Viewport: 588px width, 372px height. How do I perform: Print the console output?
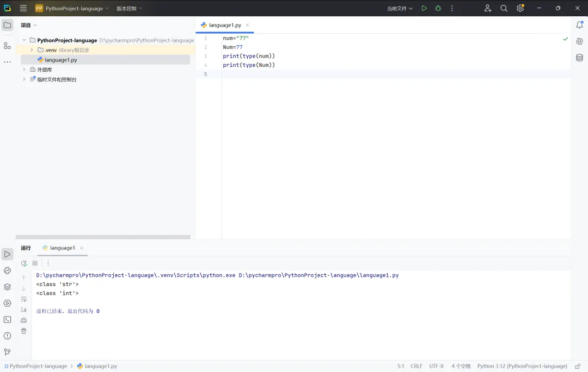[23, 320]
